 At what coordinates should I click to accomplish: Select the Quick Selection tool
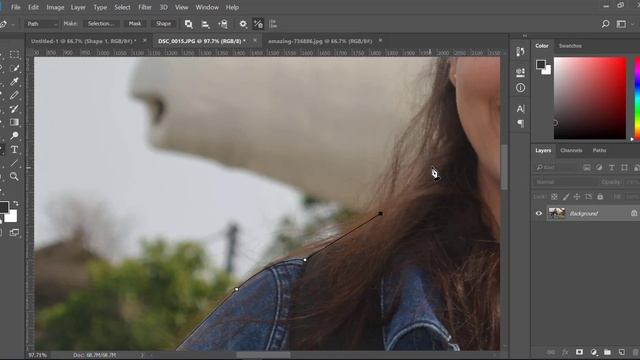coord(14,68)
